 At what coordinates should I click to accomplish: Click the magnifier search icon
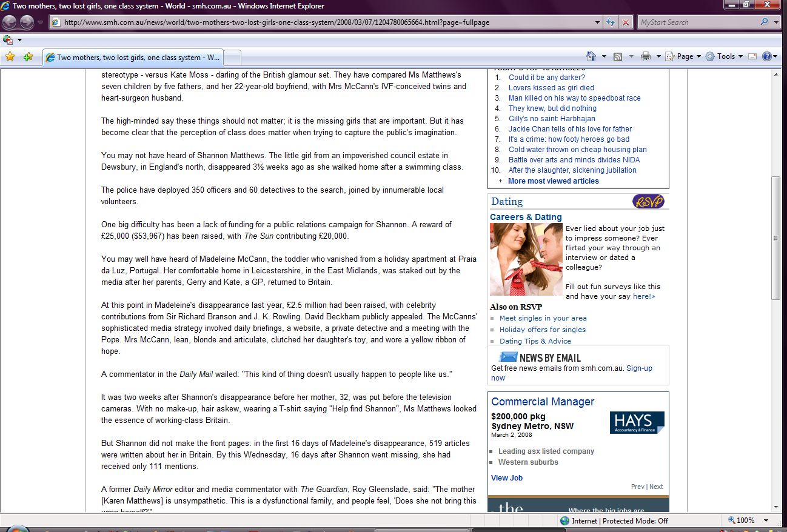click(764, 22)
